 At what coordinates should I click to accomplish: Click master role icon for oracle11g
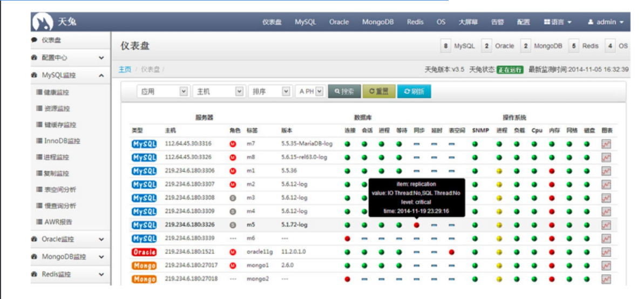pos(233,252)
